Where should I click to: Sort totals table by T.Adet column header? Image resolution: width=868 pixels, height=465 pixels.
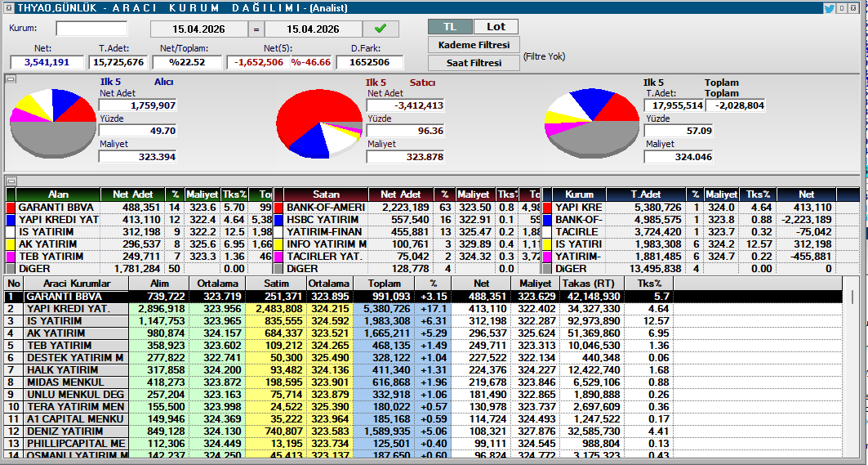(646, 194)
